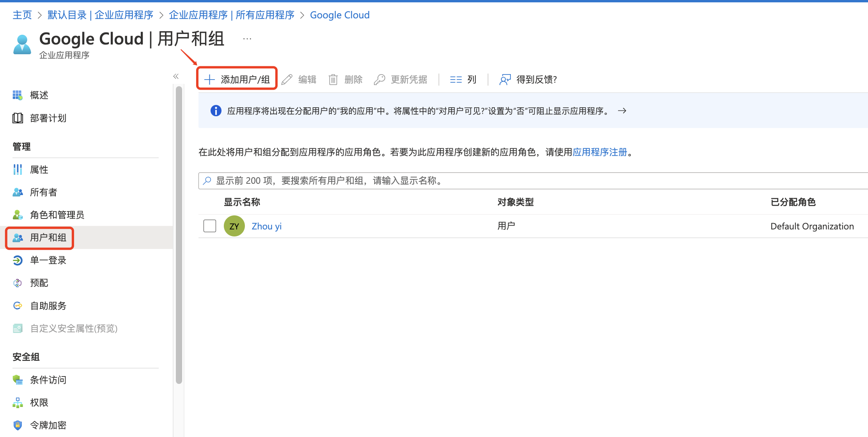Click the 部署计划 book icon
This screenshot has width=868, height=437.
[x=18, y=118]
